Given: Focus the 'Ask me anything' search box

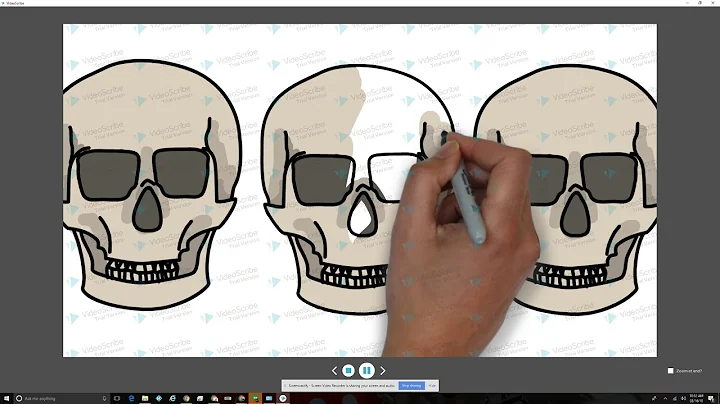Looking at the screenshot, I should coord(62,398).
